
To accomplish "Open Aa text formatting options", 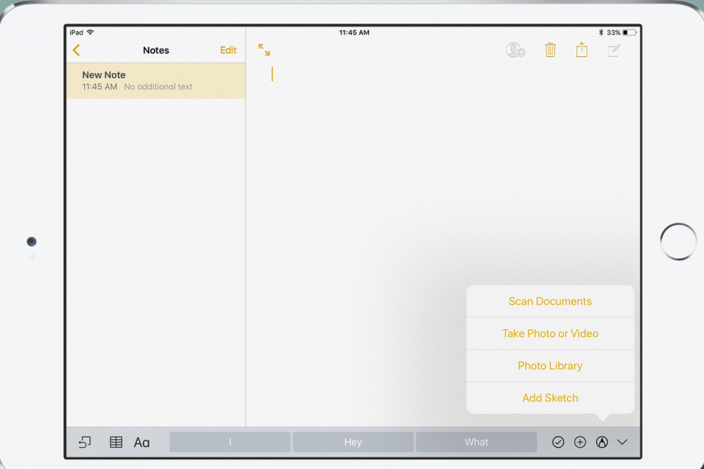I will click(141, 443).
